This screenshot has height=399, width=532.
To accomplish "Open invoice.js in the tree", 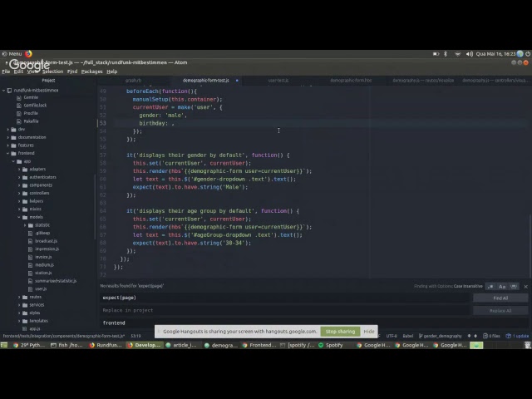I will coord(43,257).
